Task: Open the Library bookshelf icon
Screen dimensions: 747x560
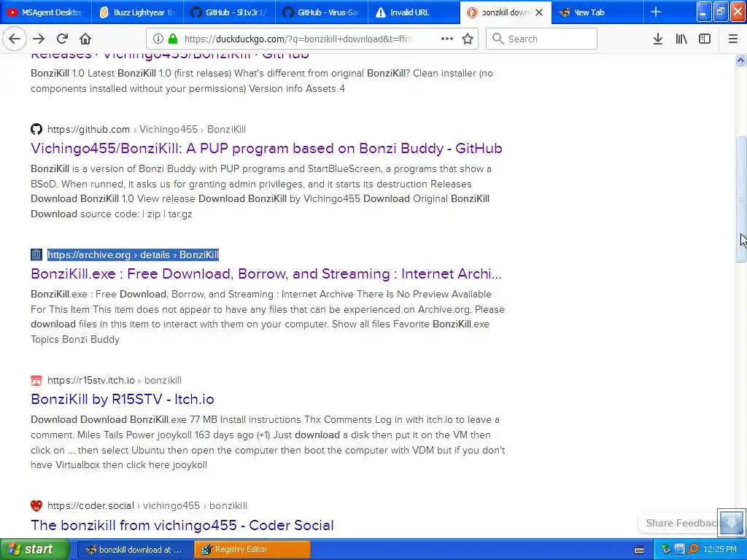Action: [681, 39]
